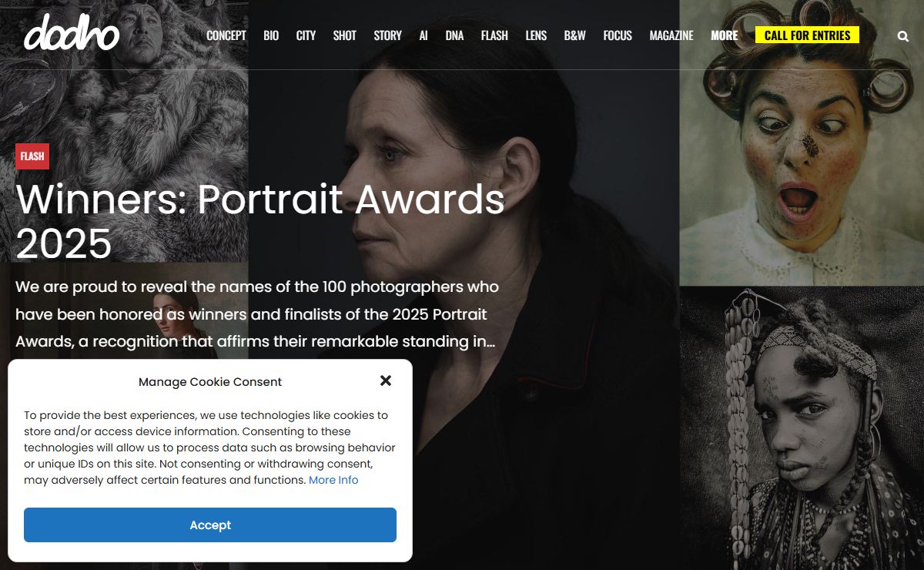Open the hair-curlers woman portrait thumbnail

(x=802, y=142)
